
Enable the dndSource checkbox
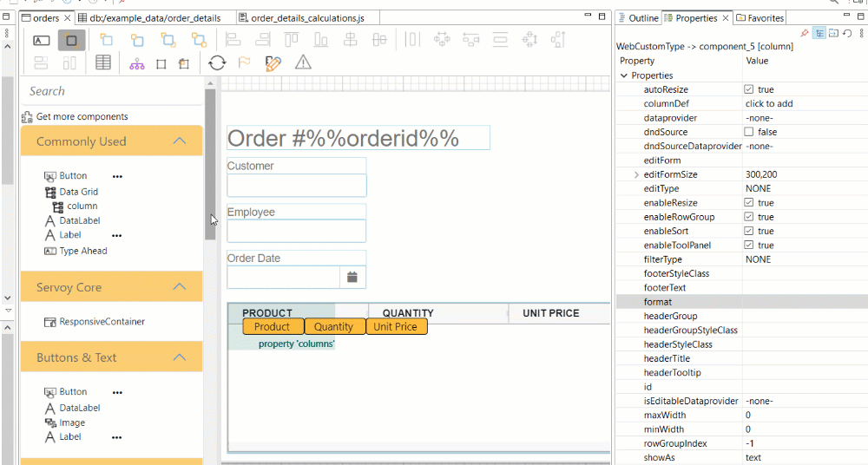[x=749, y=132]
